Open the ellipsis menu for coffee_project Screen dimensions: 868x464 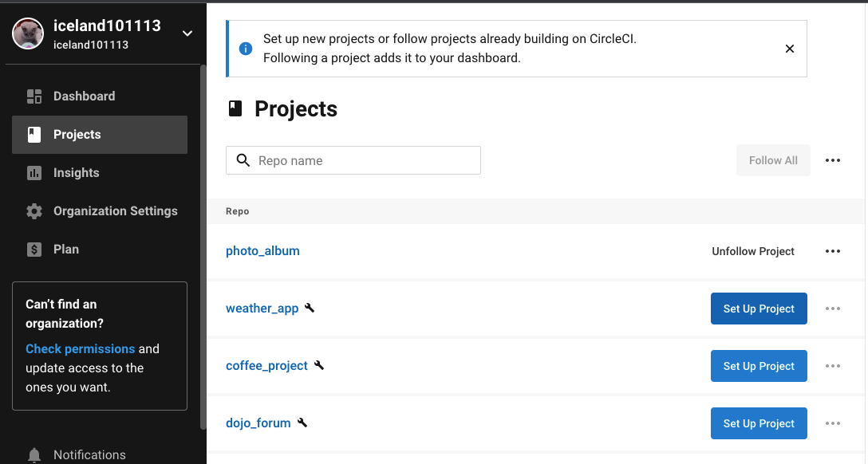pyautogui.click(x=833, y=365)
